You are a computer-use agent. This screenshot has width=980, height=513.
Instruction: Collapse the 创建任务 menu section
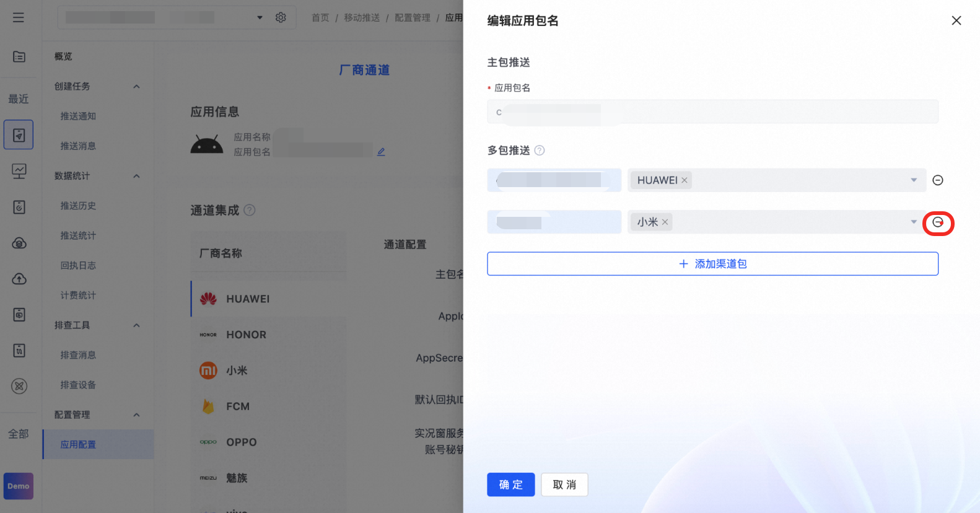click(x=136, y=86)
